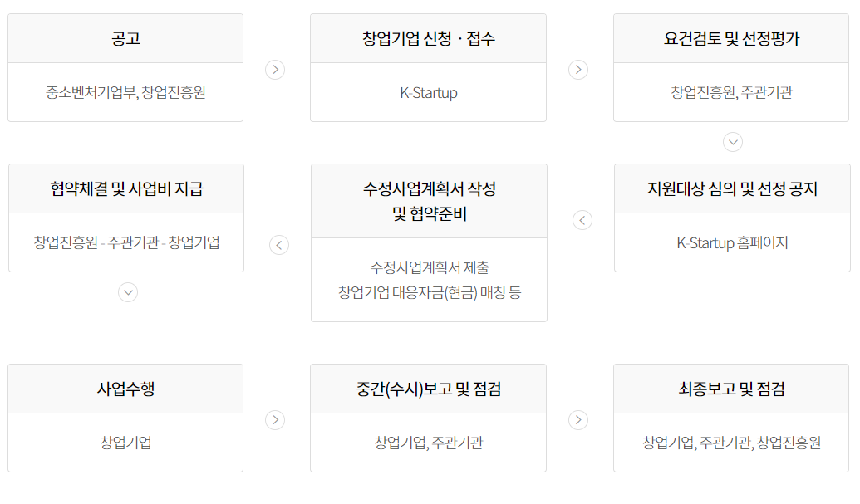Click the 협약체결 및 사업비 지급 heading
Viewport: 860px width, 504px height.
point(126,188)
